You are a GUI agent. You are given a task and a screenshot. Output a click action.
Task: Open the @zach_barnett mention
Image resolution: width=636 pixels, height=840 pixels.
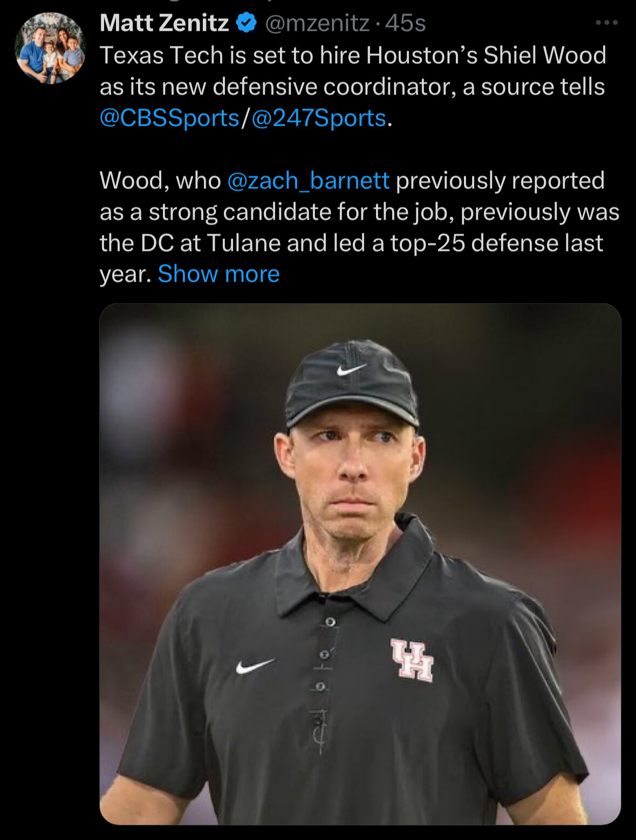click(308, 181)
